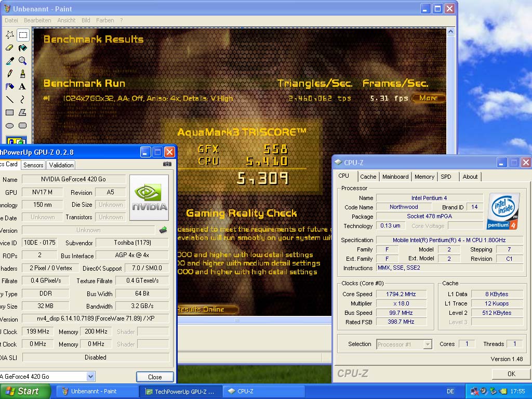This screenshot has height=399, width=532.
Task: Click the Core Speed value 1794.2 MHz
Action: [401, 294]
